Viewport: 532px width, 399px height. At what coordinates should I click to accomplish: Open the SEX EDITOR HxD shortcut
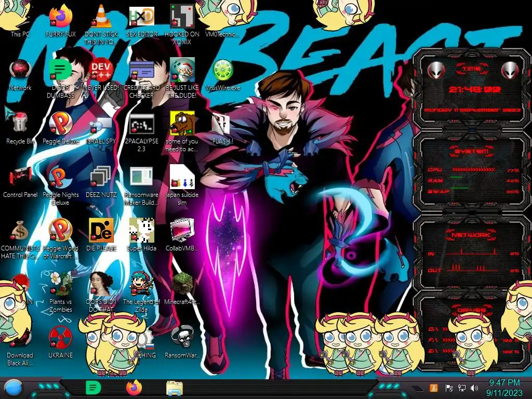point(142,20)
